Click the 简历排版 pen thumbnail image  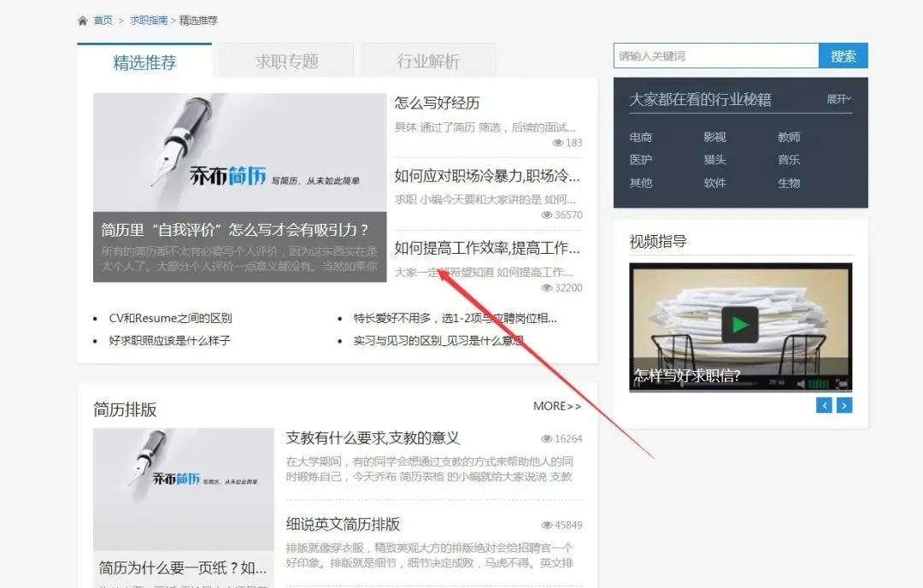pos(183,488)
